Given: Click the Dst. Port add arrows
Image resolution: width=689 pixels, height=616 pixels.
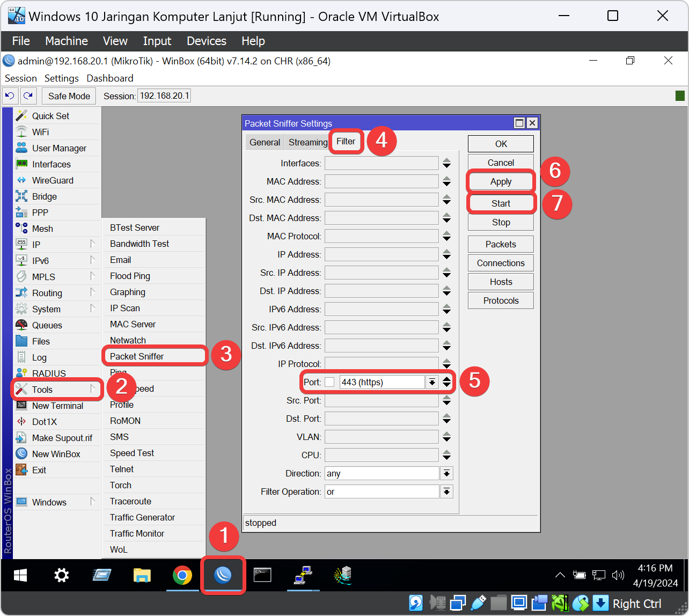Looking at the screenshot, I should [x=446, y=419].
